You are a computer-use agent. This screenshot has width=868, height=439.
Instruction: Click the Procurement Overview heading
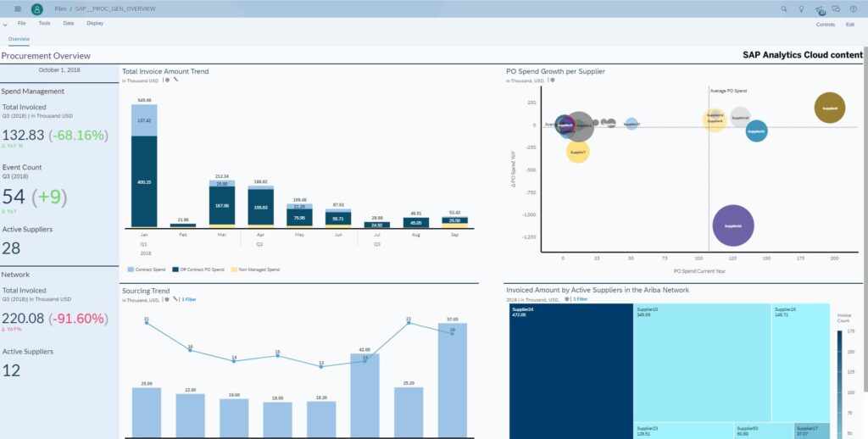point(46,55)
